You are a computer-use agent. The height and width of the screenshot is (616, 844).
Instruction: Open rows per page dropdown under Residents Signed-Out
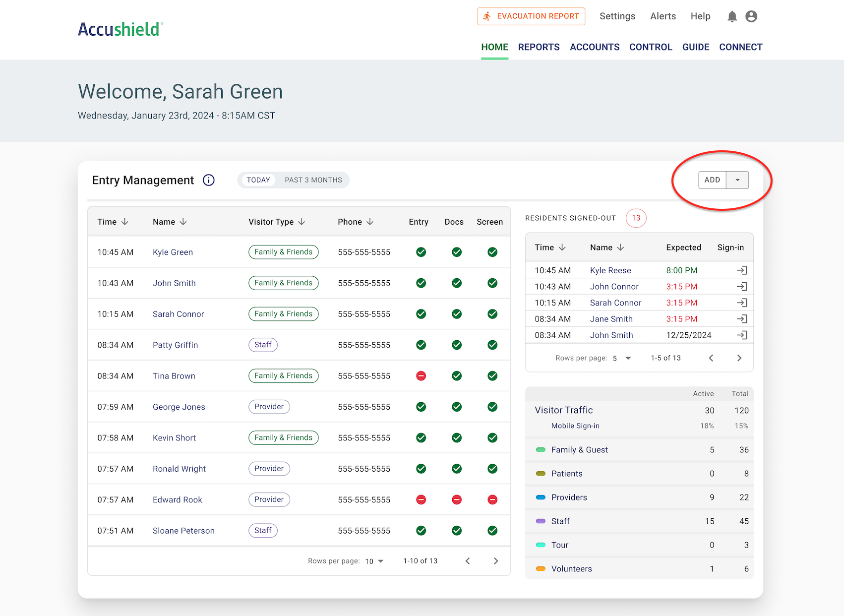tap(620, 358)
